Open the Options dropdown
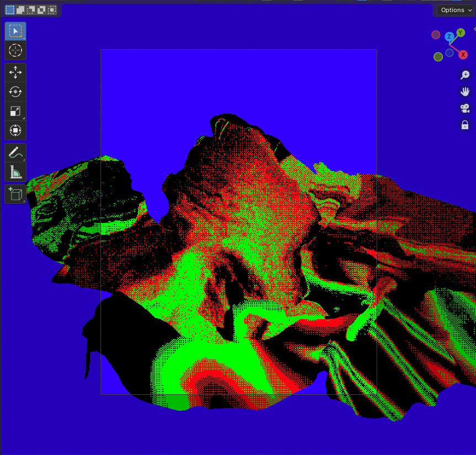The height and width of the screenshot is (455, 476). coord(456,10)
